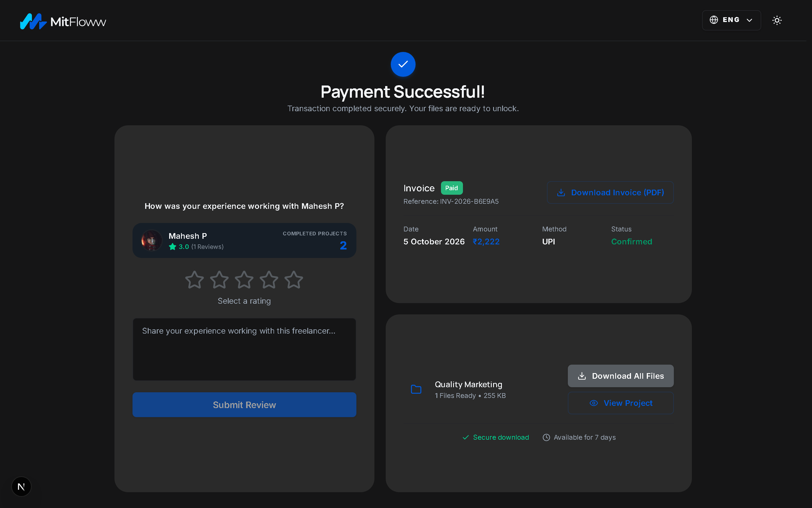
Task: Click the Quality Marketing project name
Action: pyautogui.click(x=468, y=384)
